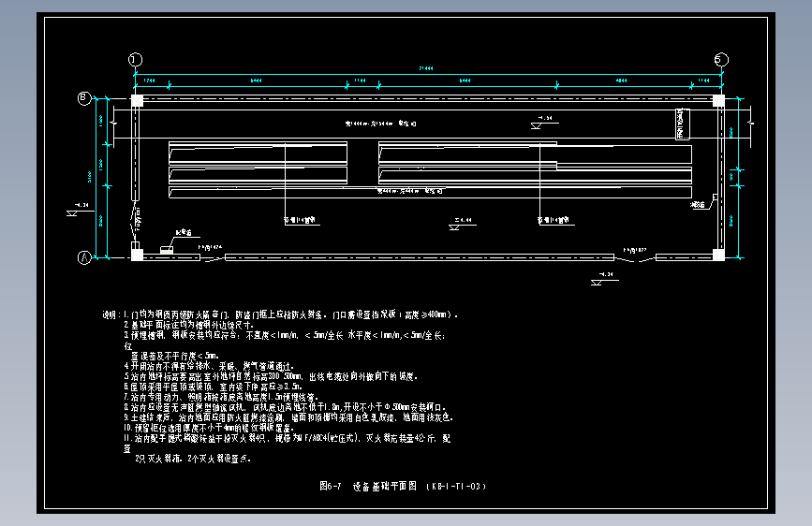This screenshot has width=812, height=526.
Task: Select note 6 about roof and beam height
Action: pyautogui.click(x=213, y=387)
